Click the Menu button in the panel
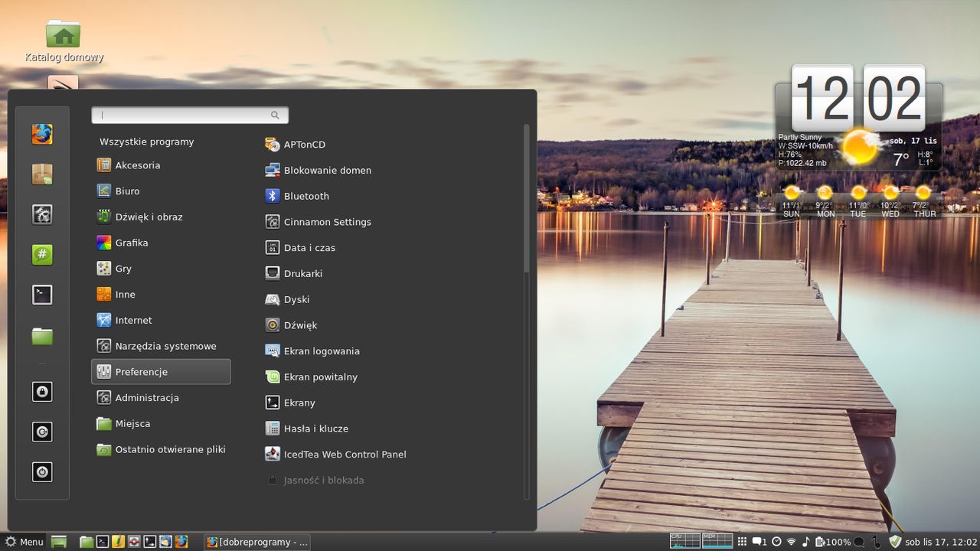Image resolution: width=980 pixels, height=551 pixels. (x=24, y=542)
